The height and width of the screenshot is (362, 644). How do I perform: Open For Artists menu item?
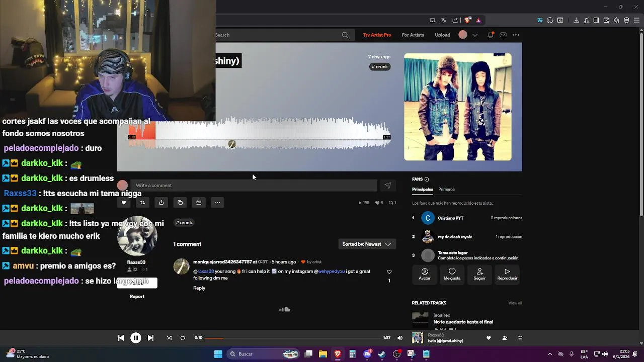pos(413,35)
